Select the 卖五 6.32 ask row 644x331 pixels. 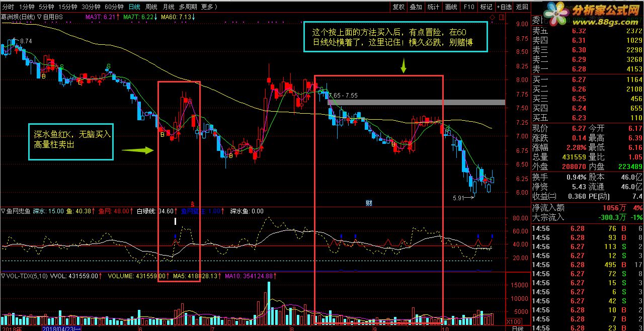tap(587, 31)
